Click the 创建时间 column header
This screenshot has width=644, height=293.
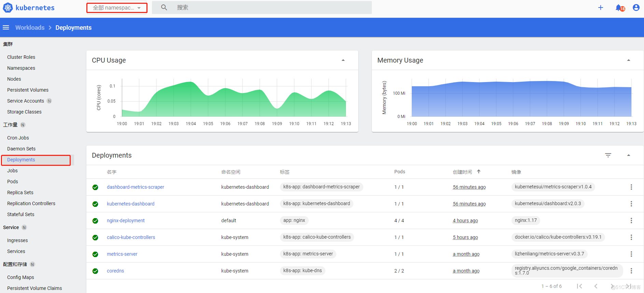pyautogui.click(x=462, y=172)
